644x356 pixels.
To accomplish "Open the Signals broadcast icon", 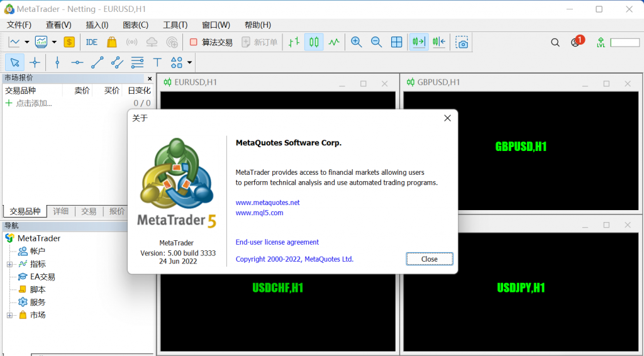I will tap(131, 42).
